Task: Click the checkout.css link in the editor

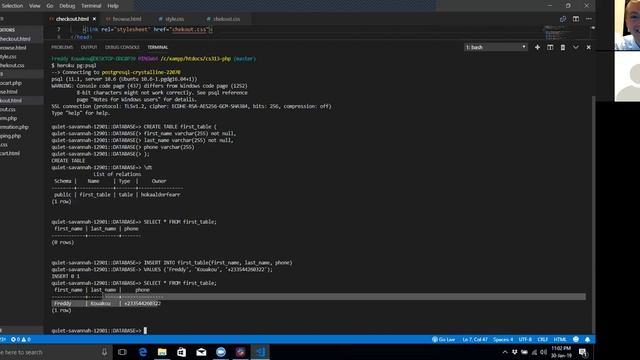Action: pos(190,29)
